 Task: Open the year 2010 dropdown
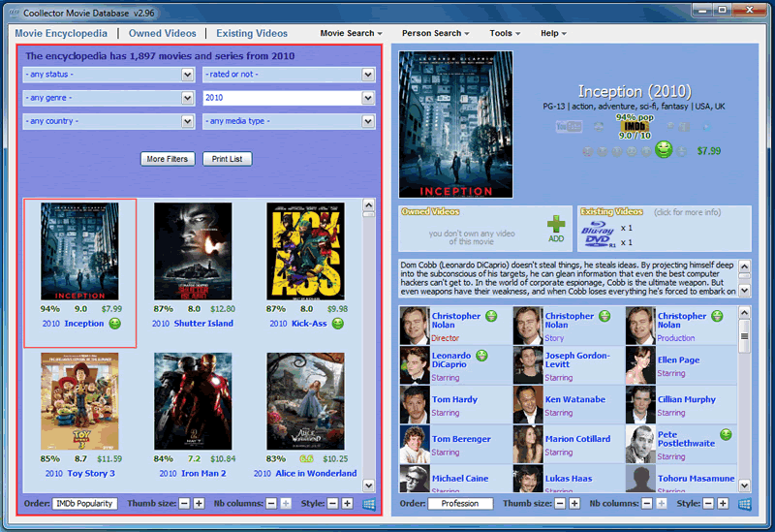[289, 98]
